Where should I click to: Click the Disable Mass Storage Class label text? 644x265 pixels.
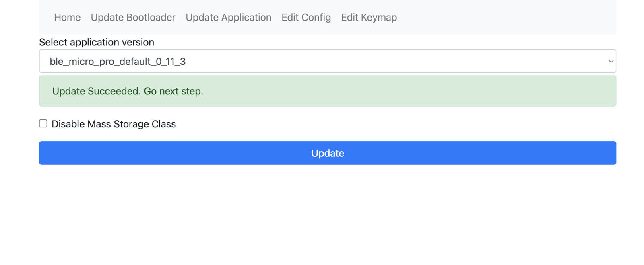(x=114, y=124)
